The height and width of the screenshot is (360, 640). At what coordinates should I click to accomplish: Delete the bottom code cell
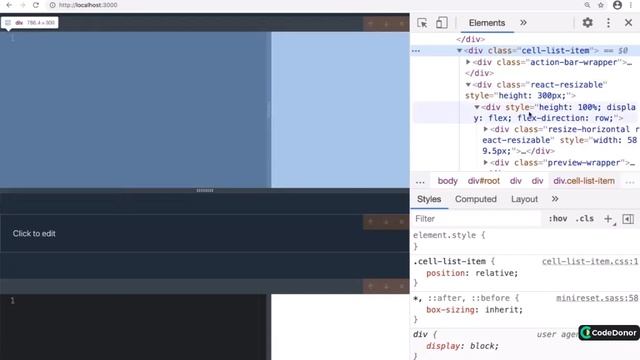[x=402, y=286]
